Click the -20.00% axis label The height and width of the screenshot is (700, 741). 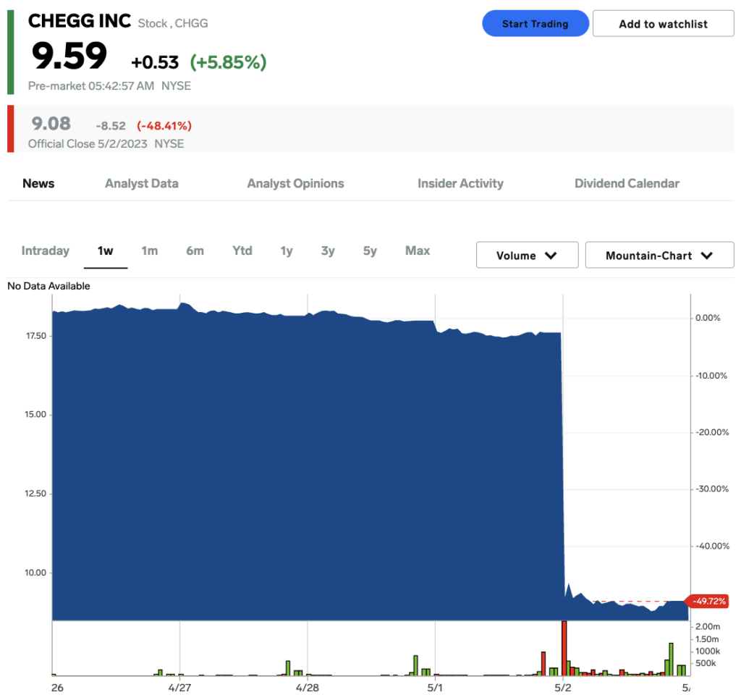[x=712, y=432]
